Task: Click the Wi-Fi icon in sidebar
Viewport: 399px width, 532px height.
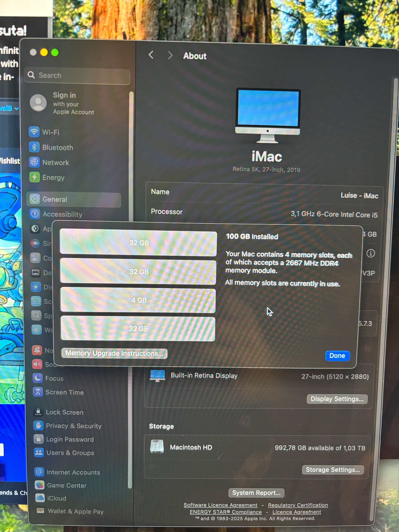Action: click(x=34, y=132)
